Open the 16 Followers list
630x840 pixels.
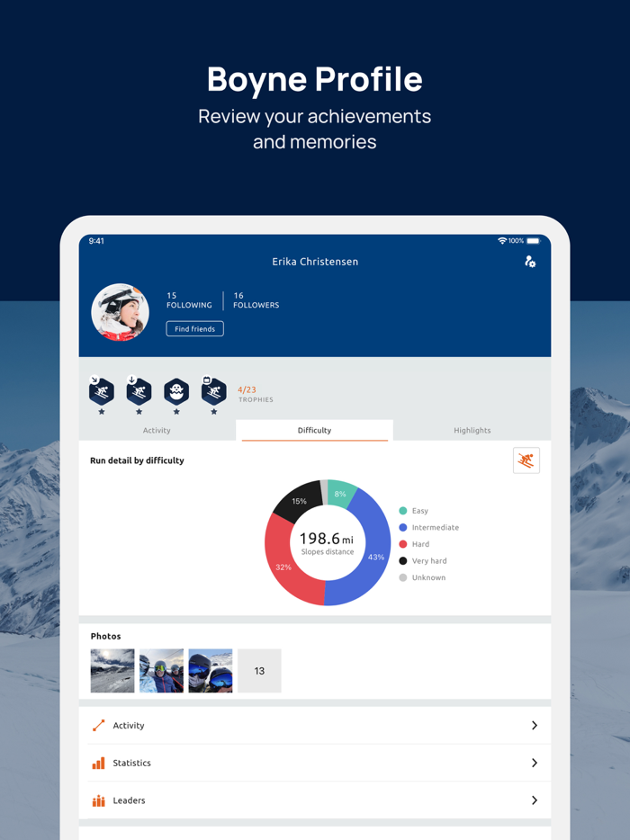click(x=256, y=300)
